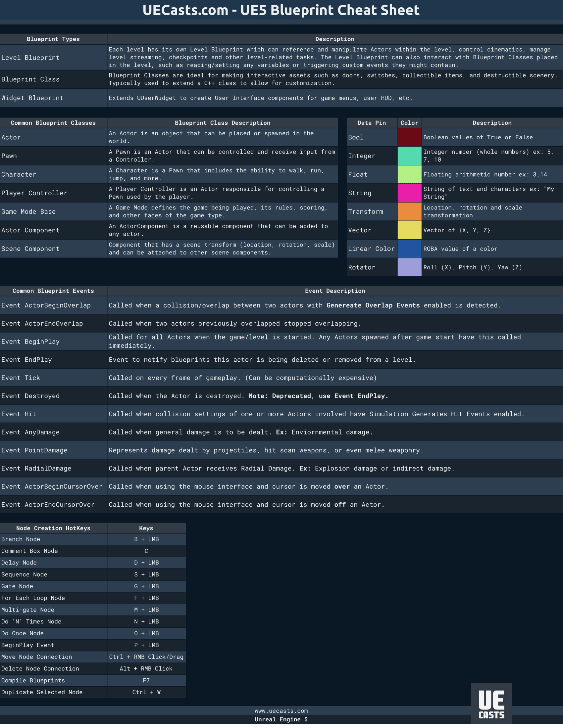The height and width of the screenshot is (728, 563).
Task: Select the Linear Color data pin label
Action: tap(372, 249)
